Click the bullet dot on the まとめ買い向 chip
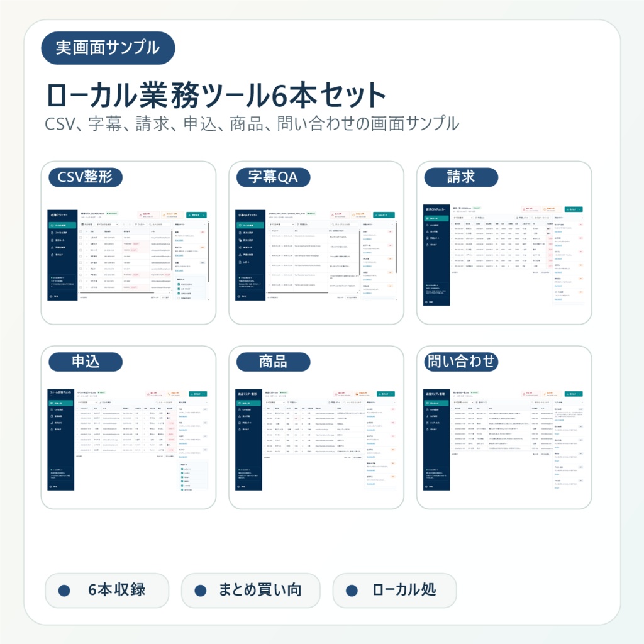The width and height of the screenshot is (644, 644). [x=201, y=591]
